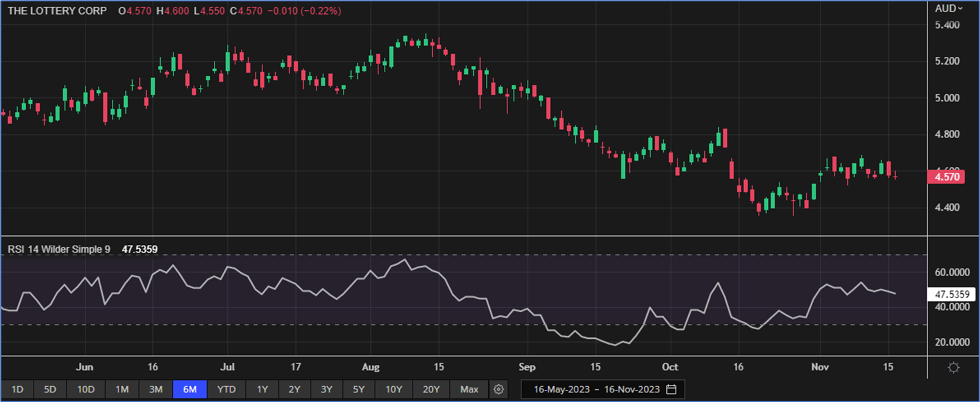The height and width of the screenshot is (402, 980).
Task: Edit the 16-May-2023 to 16-Nov-2023 date range
Action: [x=596, y=389]
